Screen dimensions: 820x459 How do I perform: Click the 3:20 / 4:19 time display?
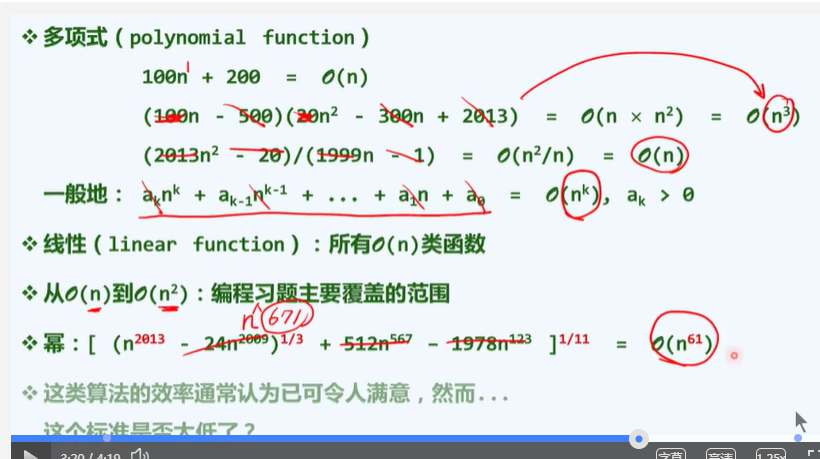click(90, 455)
